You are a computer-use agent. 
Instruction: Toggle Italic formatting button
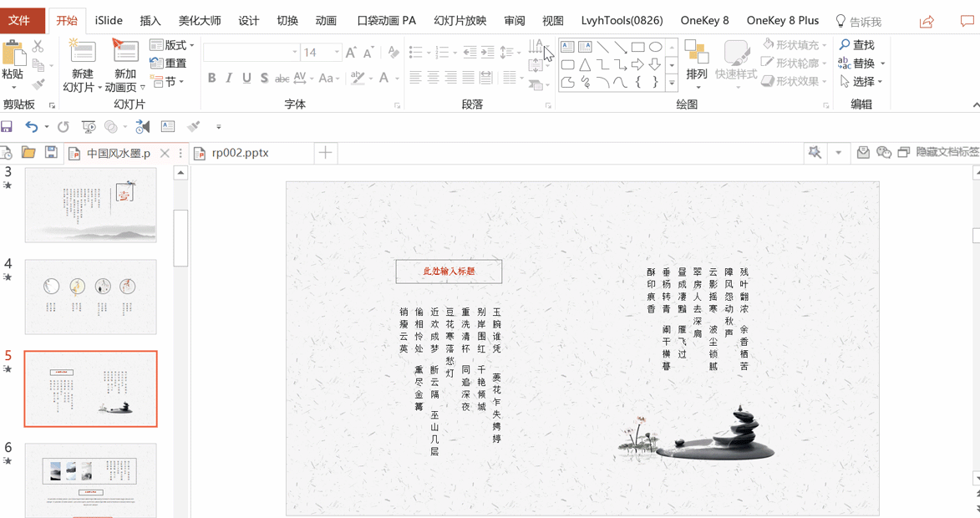tap(229, 78)
